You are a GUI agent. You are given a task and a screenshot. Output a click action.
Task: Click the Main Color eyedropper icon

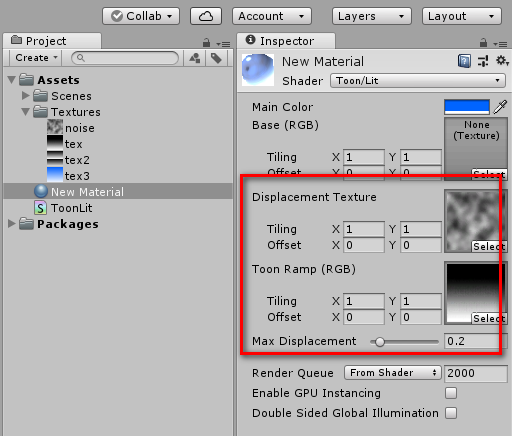(x=500, y=107)
